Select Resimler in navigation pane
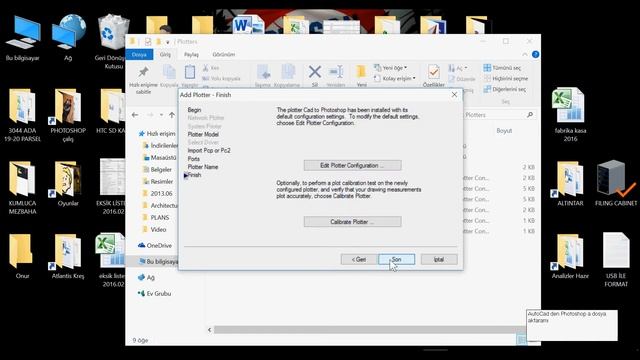The width and height of the screenshot is (640, 360). click(158, 181)
